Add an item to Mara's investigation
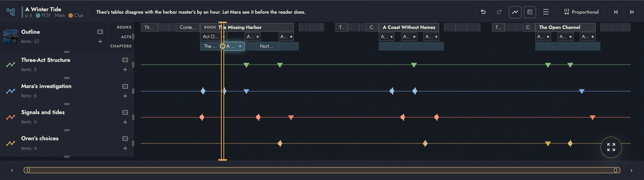The height and width of the screenshot is (180, 644). click(125, 96)
